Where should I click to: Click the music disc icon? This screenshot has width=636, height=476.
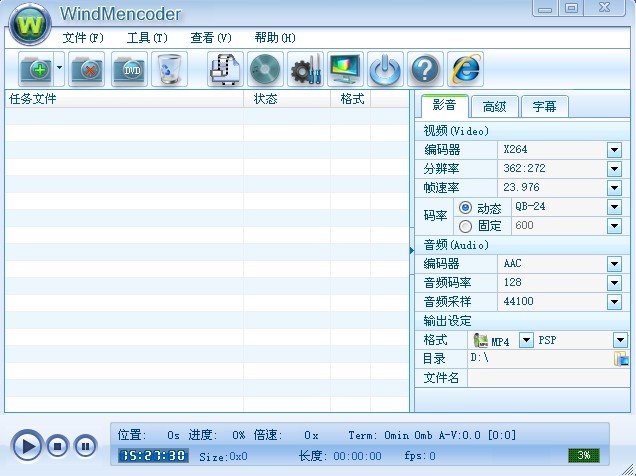[x=265, y=69]
